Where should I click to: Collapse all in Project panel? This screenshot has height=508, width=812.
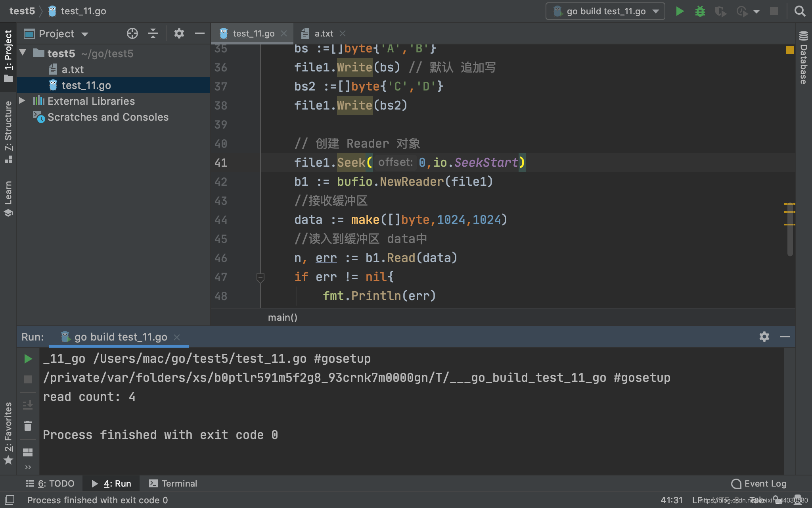point(153,33)
